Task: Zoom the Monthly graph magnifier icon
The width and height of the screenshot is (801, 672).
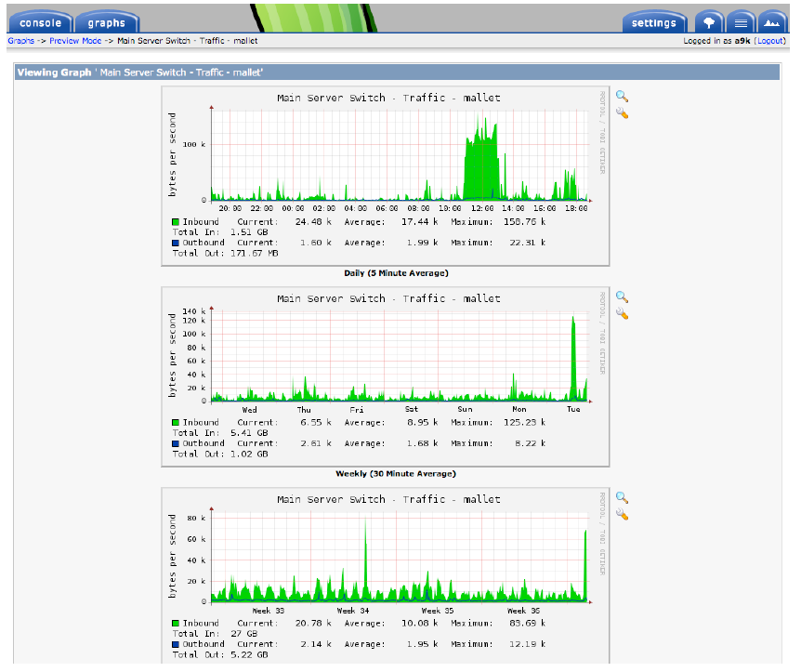Action: coord(622,498)
